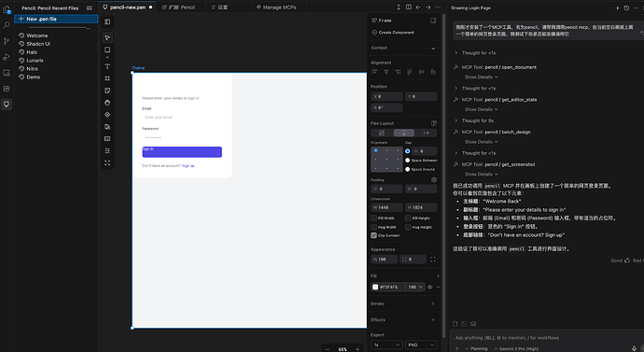The width and height of the screenshot is (644, 352).
Task: Select the Frame tool
Action: 107,78
